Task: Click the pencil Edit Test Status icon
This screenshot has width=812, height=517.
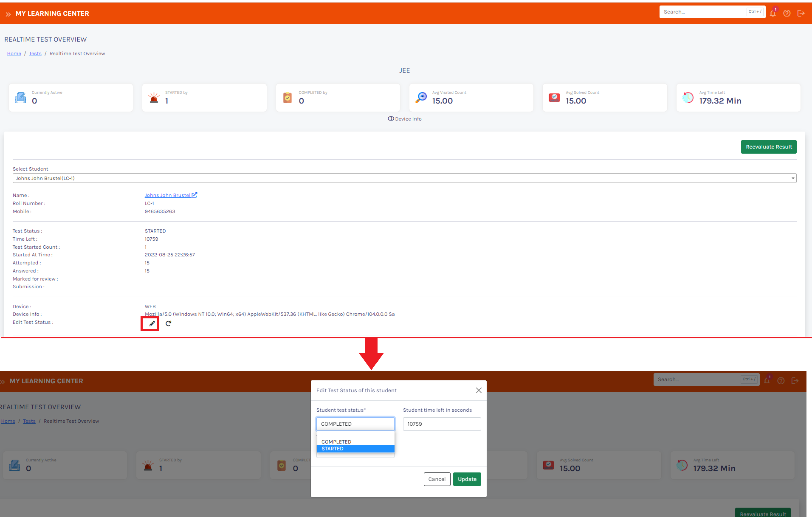Action: click(152, 323)
